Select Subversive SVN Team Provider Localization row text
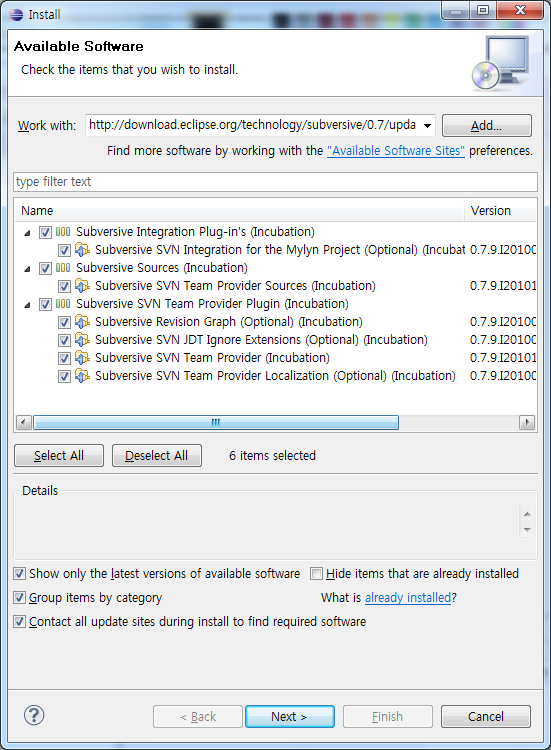This screenshot has height=750, width=551. pos(275,376)
